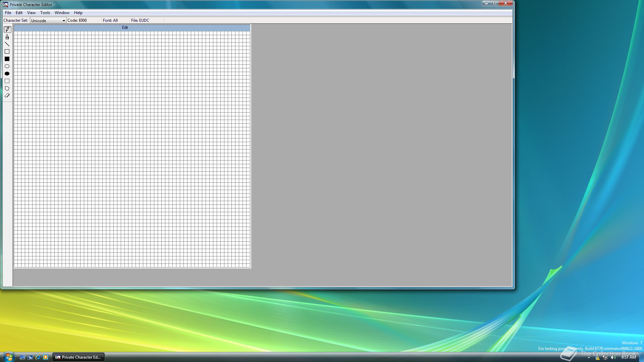Select the Hollow Rectangle tool
Screen dimensions: 644x362
pyautogui.click(x=7, y=52)
